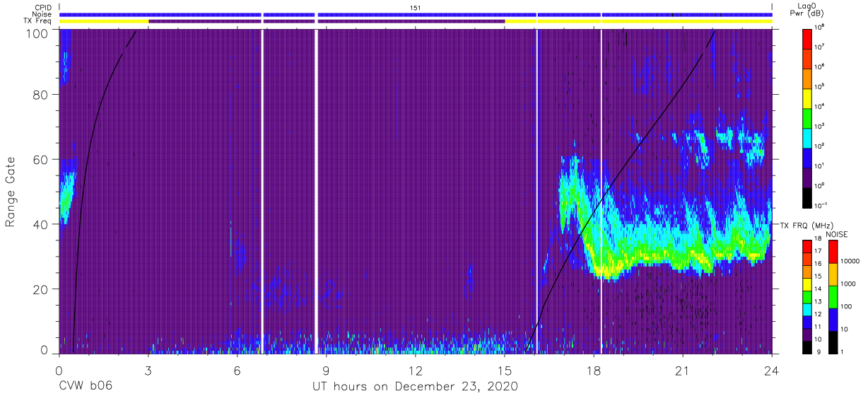
Task: Click the NOISE legend value '10000'
Action: coord(849,261)
